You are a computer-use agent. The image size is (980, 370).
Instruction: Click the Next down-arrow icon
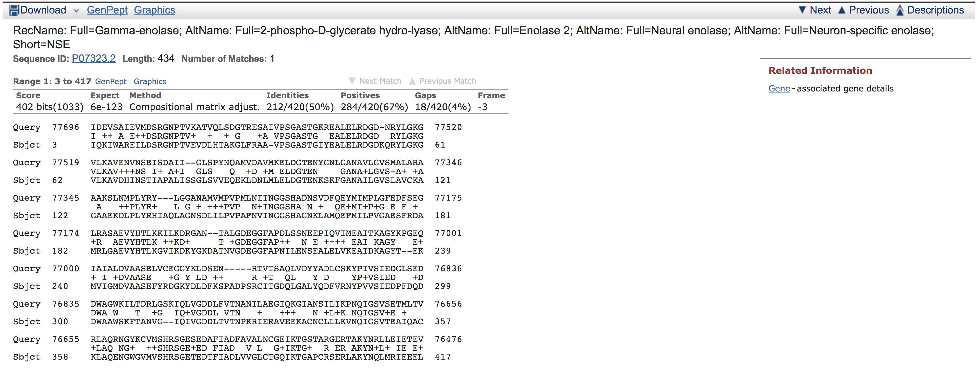pyautogui.click(x=802, y=10)
